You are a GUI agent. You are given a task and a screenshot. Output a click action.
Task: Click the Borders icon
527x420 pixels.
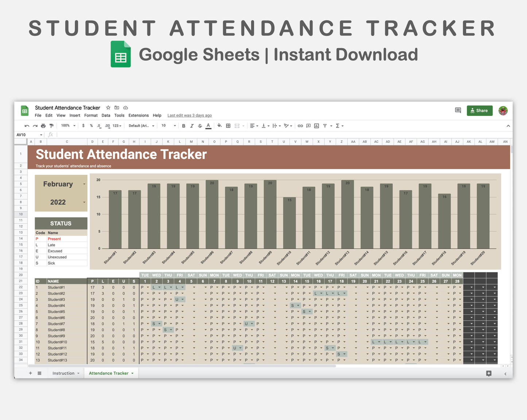(x=228, y=125)
